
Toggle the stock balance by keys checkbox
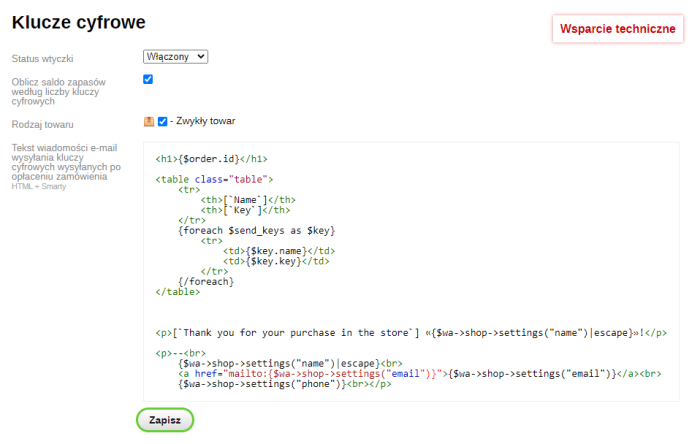tap(148, 79)
